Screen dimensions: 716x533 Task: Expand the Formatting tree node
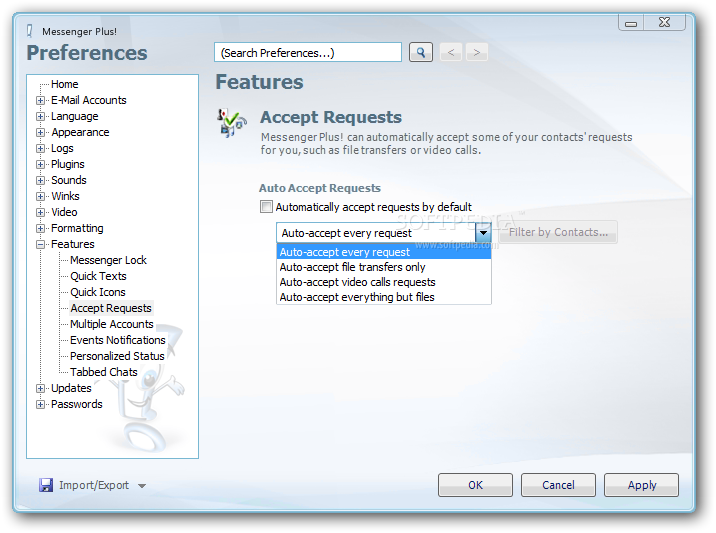(x=40, y=228)
